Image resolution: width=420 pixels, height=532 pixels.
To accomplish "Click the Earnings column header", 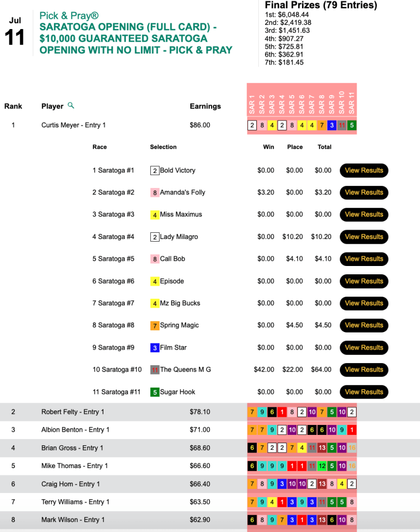I will (205, 106).
